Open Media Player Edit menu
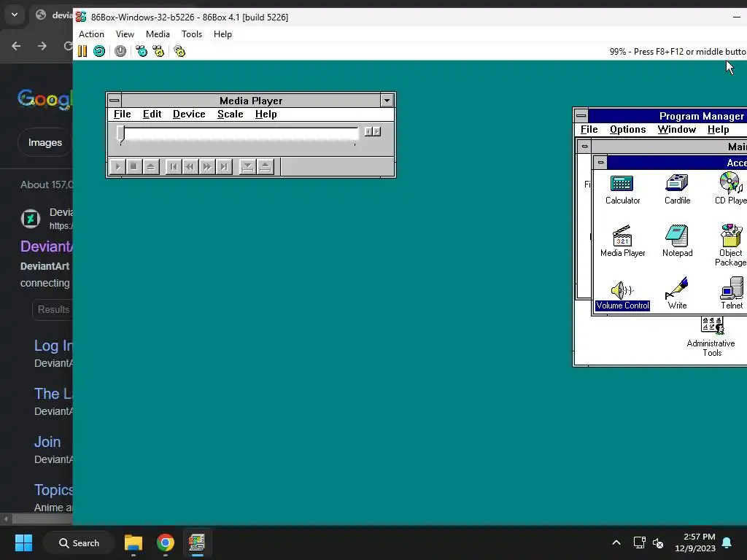This screenshot has width=747, height=560. click(x=152, y=114)
